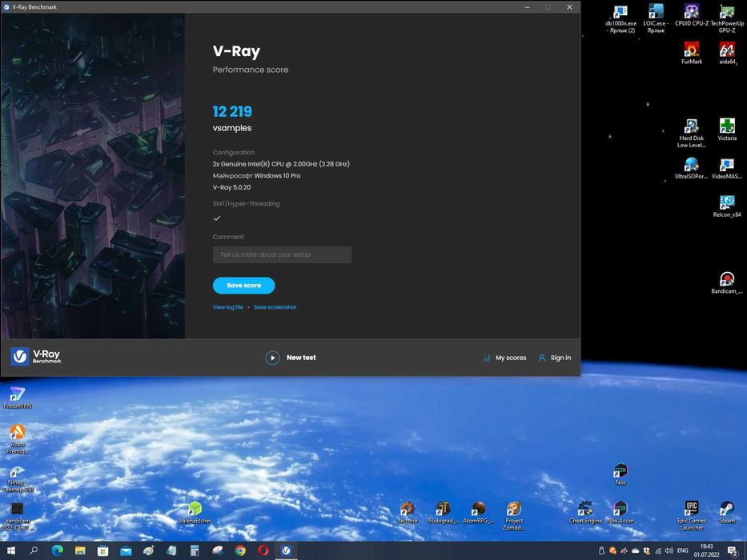Click the SMT/Hyper-Threading checkmark

tap(217, 218)
